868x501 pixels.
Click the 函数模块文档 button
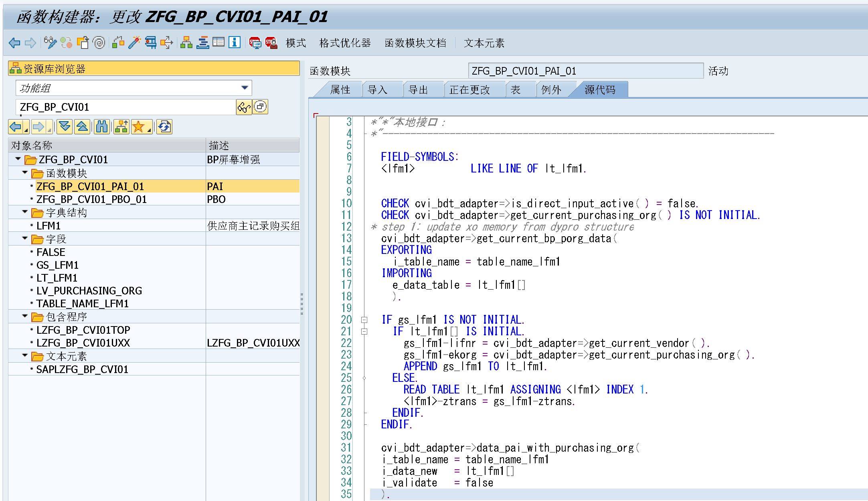[x=415, y=43]
